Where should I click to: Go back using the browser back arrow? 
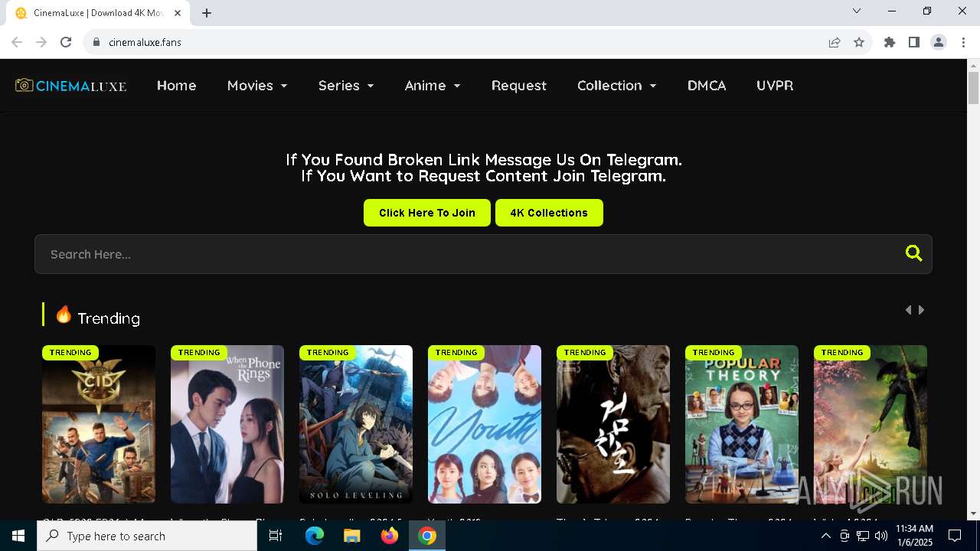(x=17, y=42)
